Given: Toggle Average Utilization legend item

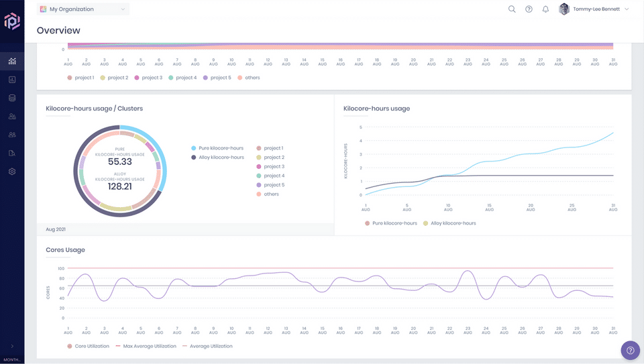Looking at the screenshot, I should click(x=207, y=347).
